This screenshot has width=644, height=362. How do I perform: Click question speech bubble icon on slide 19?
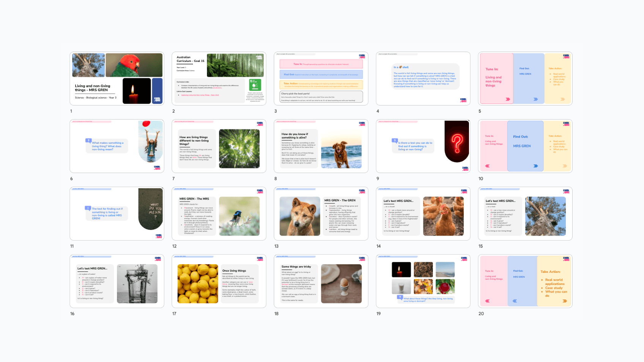click(x=400, y=297)
